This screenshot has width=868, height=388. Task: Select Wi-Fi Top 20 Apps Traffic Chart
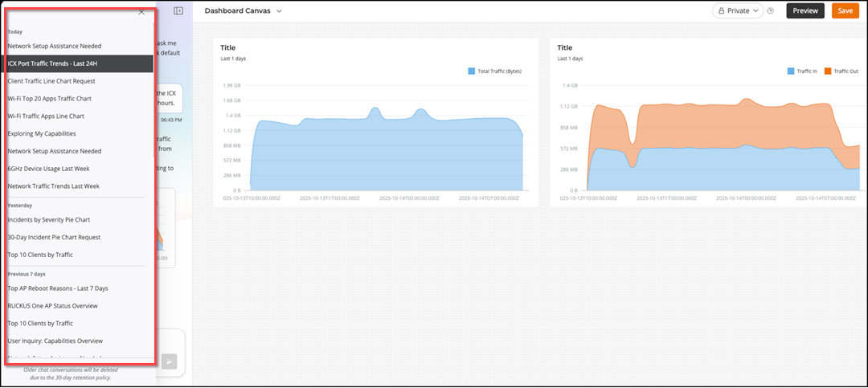[x=49, y=99]
